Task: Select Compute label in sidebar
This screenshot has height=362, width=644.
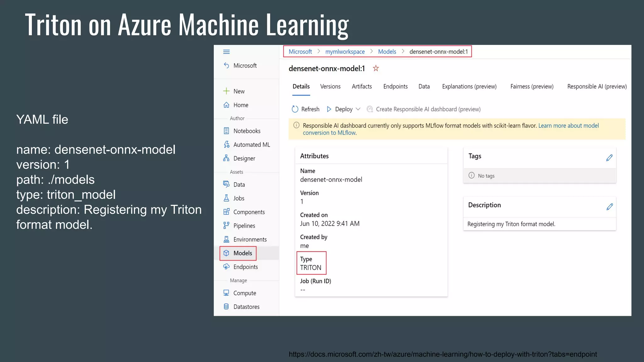Action: [x=245, y=293]
